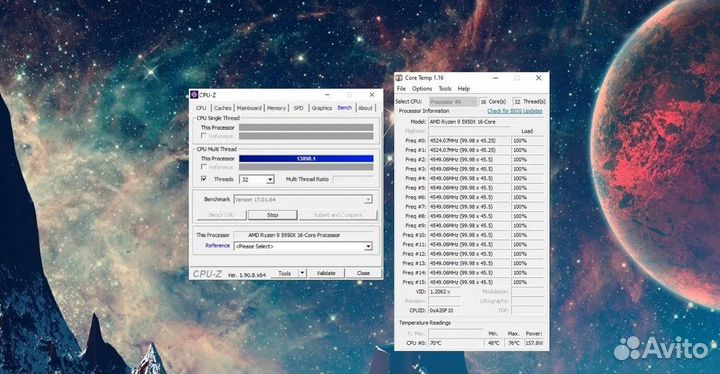The height and width of the screenshot is (374, 720).
Task: Click the Submit and Compare button
Action: coord(338,215)
